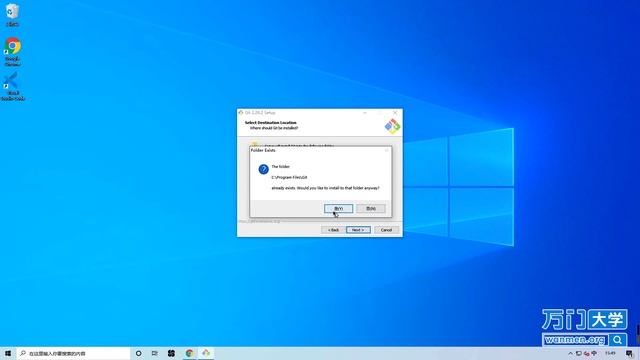
Task: Open the black pinned app on taskbar
Action: click(x=171, y=353)
